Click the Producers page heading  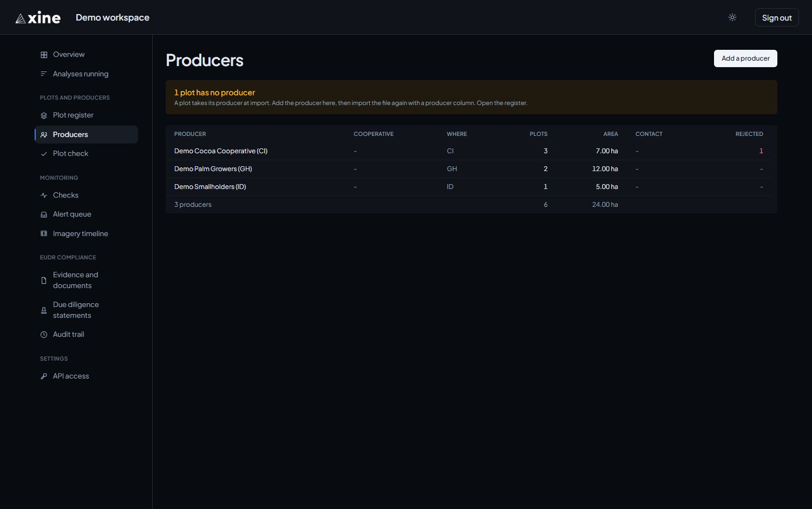point(205,60)
